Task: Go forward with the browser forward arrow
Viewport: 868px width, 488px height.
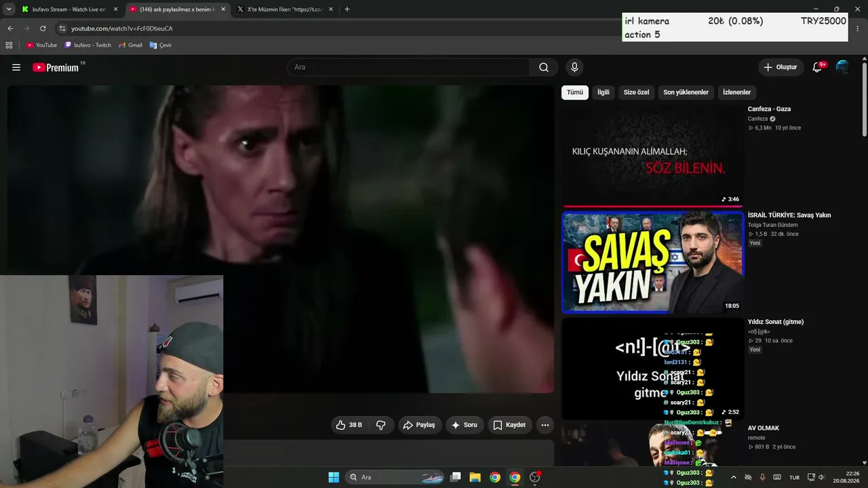Action: (x=26, y=28)
